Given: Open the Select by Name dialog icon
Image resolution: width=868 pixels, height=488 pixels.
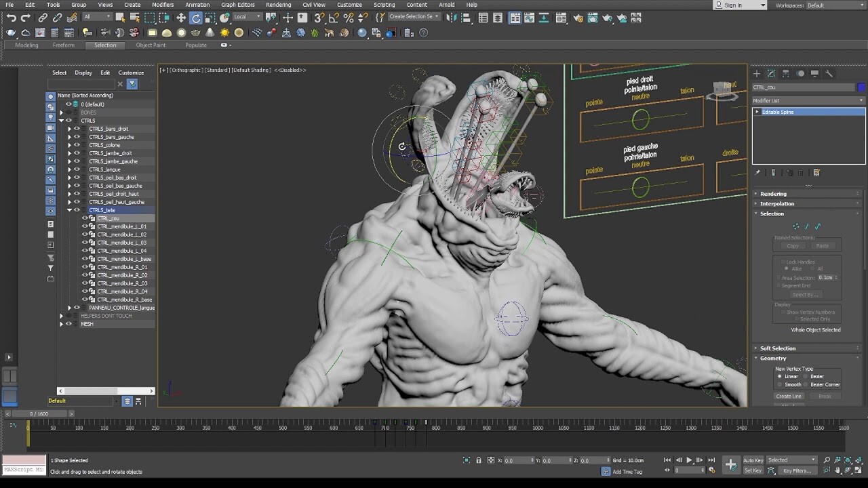Looking at the screenshot, I should click(x=134, y=18).
